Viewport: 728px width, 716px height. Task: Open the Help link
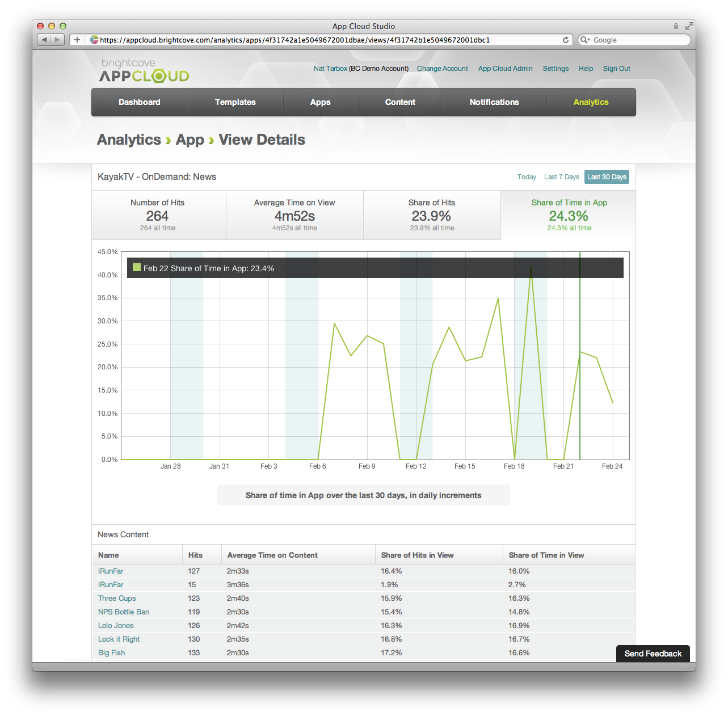(x=586, y=69)
